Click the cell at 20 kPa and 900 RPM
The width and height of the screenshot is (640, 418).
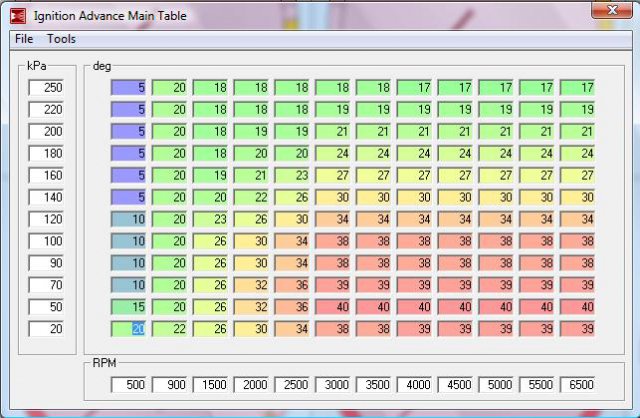click(169, 329)
